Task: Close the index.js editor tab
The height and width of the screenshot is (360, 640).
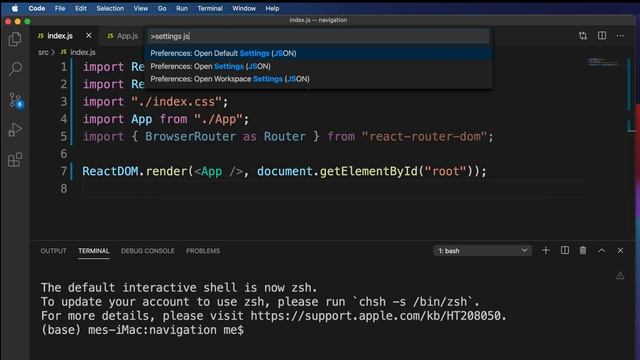Action: click(89, 36)
